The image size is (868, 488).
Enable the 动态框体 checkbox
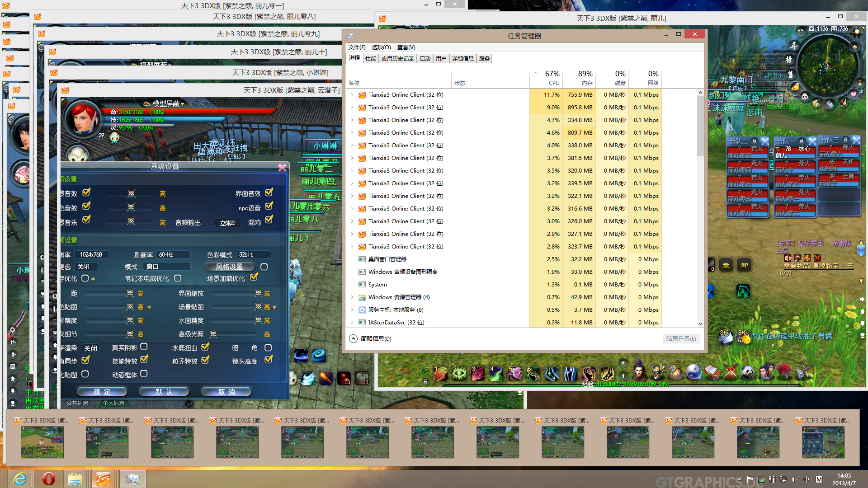[144, 374]
